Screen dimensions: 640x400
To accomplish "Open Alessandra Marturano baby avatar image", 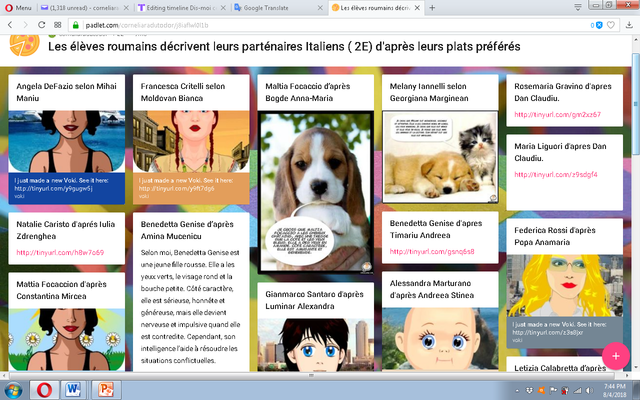I will tap(440, 339).
